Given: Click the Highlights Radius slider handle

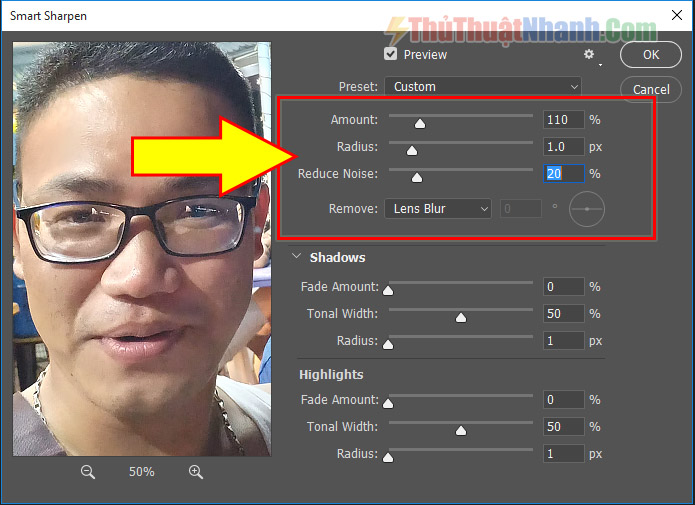Looking at the screenshot, I should 388,458.
